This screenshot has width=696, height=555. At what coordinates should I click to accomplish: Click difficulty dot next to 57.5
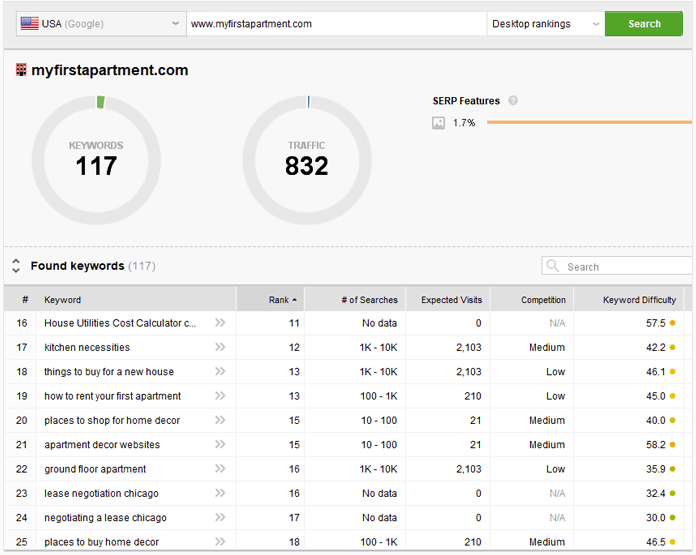(x=672, y=323)
